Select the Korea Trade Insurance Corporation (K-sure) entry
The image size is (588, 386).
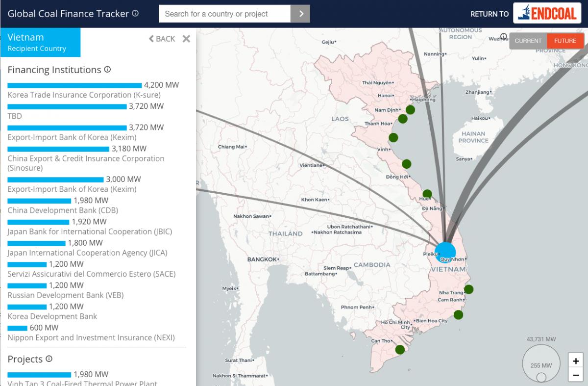(x=84, y=95)
